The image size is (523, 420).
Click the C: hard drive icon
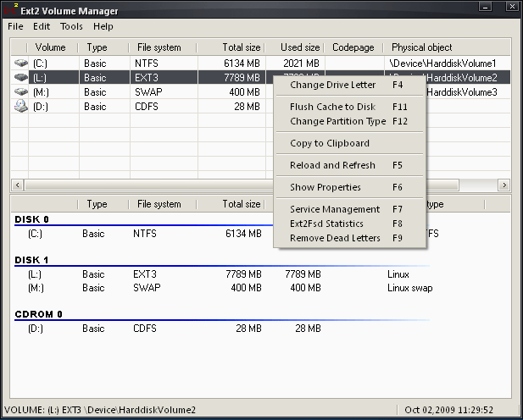tap(20, 63)
